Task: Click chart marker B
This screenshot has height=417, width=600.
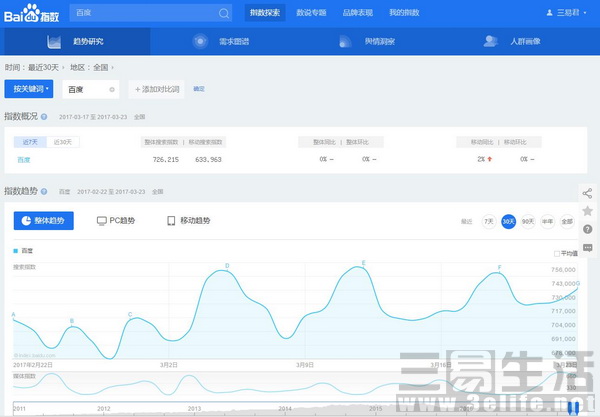Action: point(72,321)
